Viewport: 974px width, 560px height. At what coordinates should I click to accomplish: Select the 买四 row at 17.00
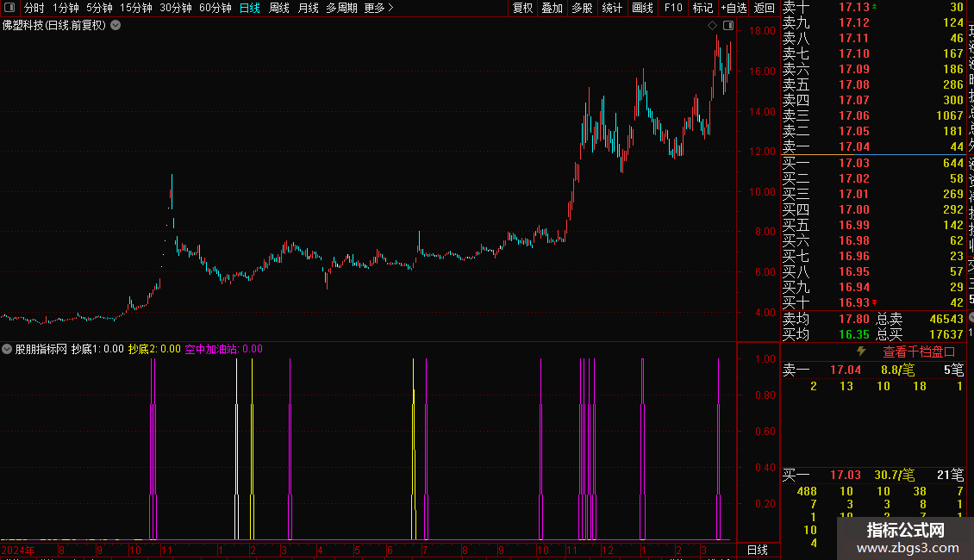pos(873,209)
